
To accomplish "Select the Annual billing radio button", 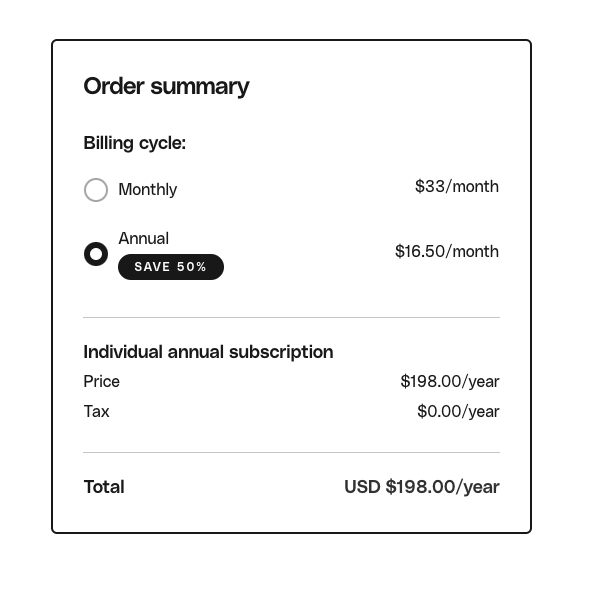I will click(96, 254).
